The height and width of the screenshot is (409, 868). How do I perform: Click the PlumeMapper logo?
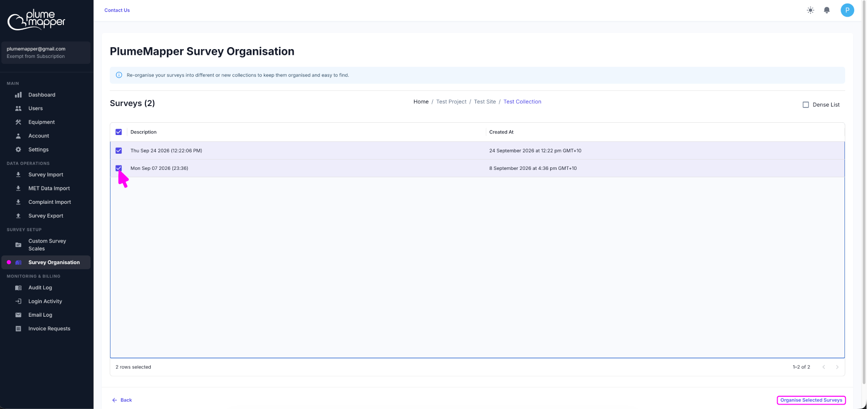pyautogui.click(x=36, y=20)
